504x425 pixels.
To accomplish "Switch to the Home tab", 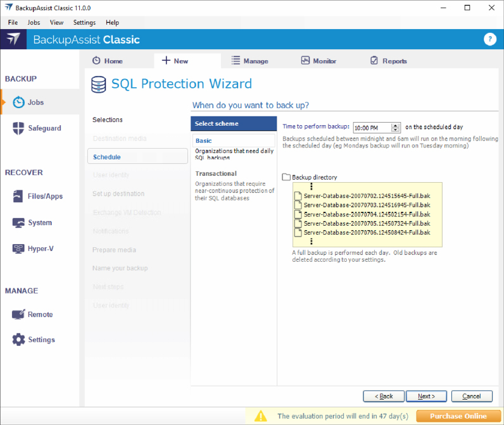I will point(108,61).
